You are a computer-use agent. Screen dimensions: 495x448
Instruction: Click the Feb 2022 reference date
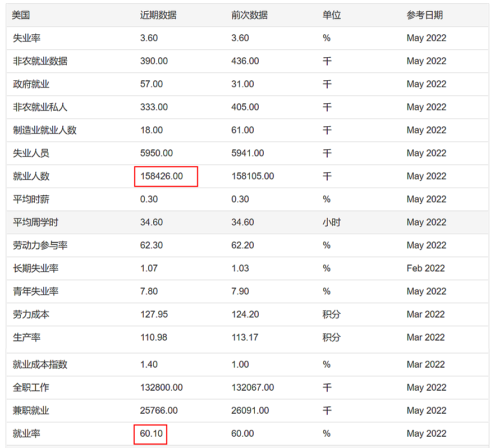(x=425, y=268)
